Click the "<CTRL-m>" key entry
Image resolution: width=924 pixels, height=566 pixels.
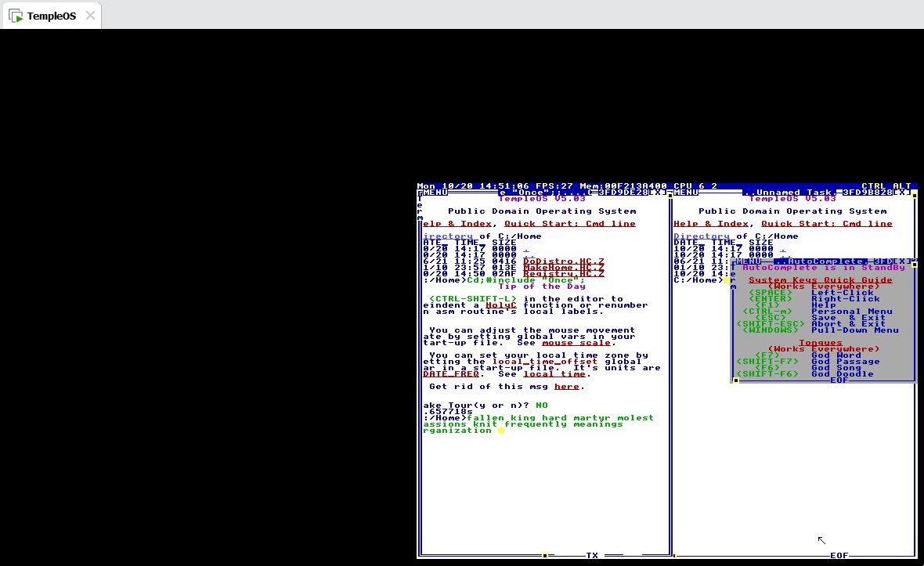(x=767, y=311)
